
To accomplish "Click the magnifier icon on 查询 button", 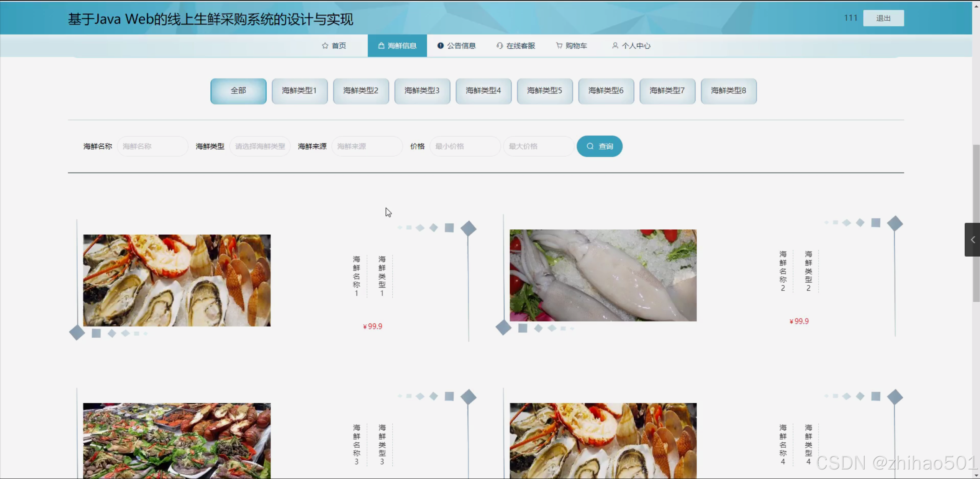I will pos(590,146).
